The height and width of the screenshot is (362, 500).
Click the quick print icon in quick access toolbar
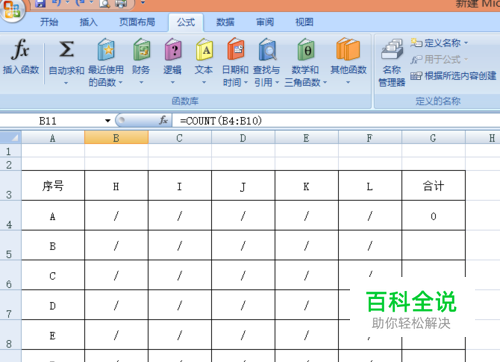pyautogui.click(x=121, y=3)
